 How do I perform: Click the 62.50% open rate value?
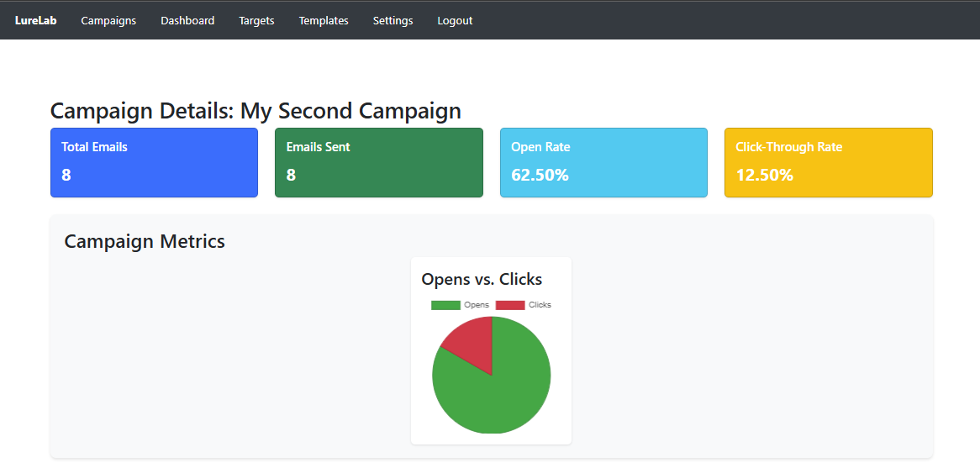click(x=540, y=175)
